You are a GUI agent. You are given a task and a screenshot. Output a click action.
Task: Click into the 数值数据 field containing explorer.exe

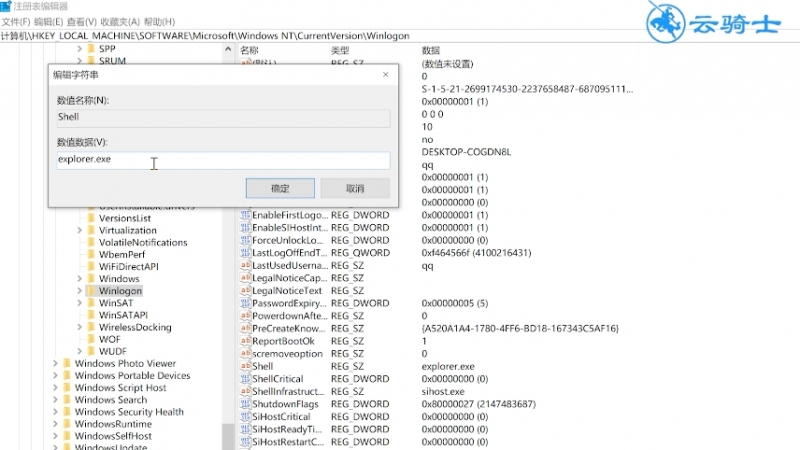click(223, 160)
